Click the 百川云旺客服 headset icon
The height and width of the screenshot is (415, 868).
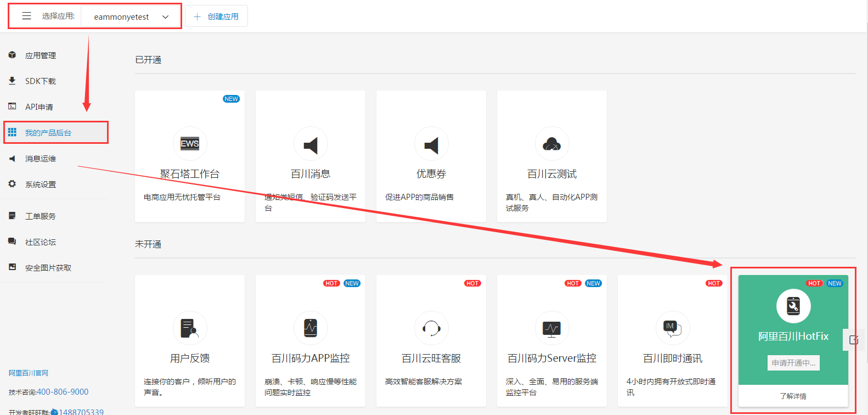tap(431, 328)
